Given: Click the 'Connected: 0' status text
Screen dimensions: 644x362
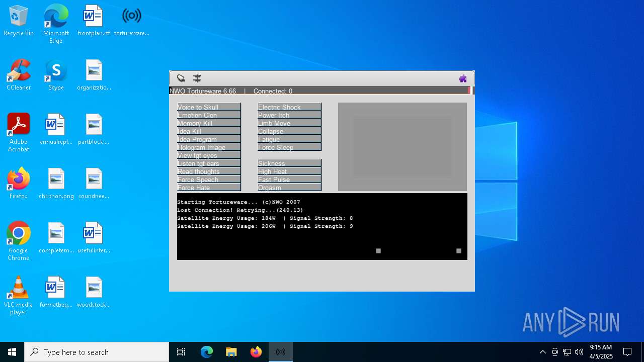Looking at the screenshot, I should [273, 91].
